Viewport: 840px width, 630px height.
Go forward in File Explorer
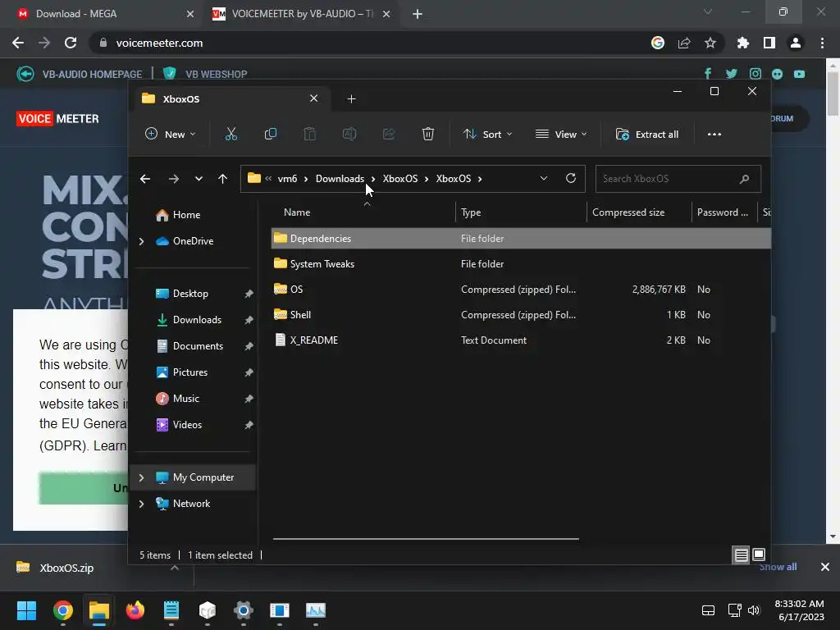(174, 178)
